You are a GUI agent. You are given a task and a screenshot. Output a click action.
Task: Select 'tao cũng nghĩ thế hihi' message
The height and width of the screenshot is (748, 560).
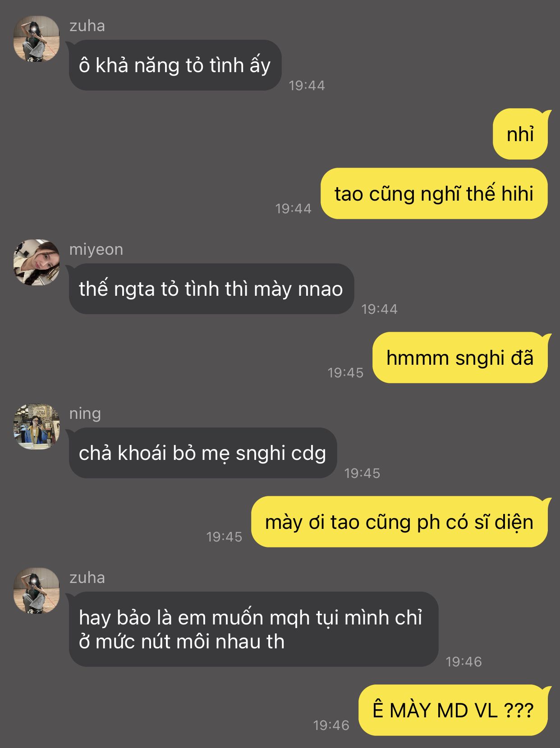[434, 193]
